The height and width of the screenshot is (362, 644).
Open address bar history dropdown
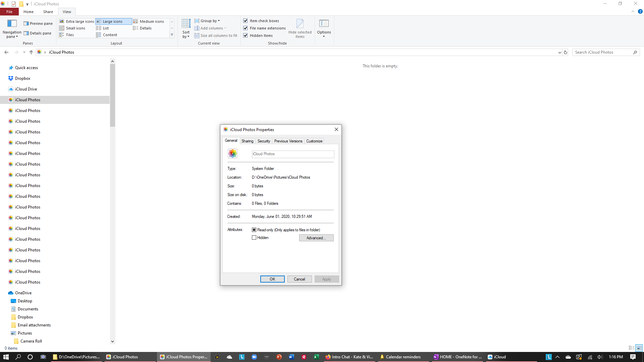[559, 52]
